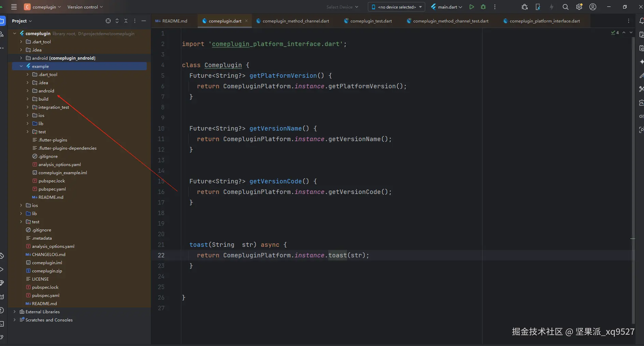Open Device Manager phone icon
The width and height of the screenshot is (644, 346).
[538, 7]
